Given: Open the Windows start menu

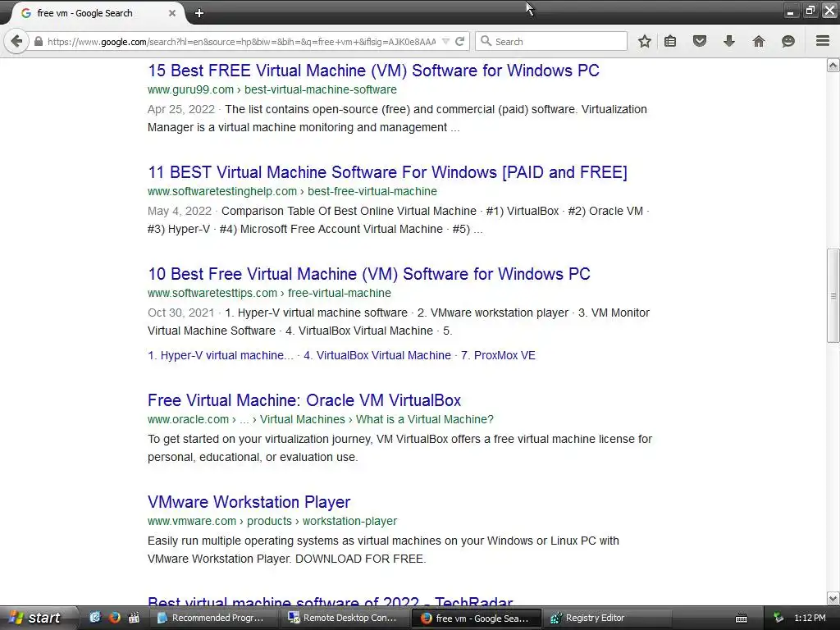Looking at the screenshot, I should click(x=36, y=618).
